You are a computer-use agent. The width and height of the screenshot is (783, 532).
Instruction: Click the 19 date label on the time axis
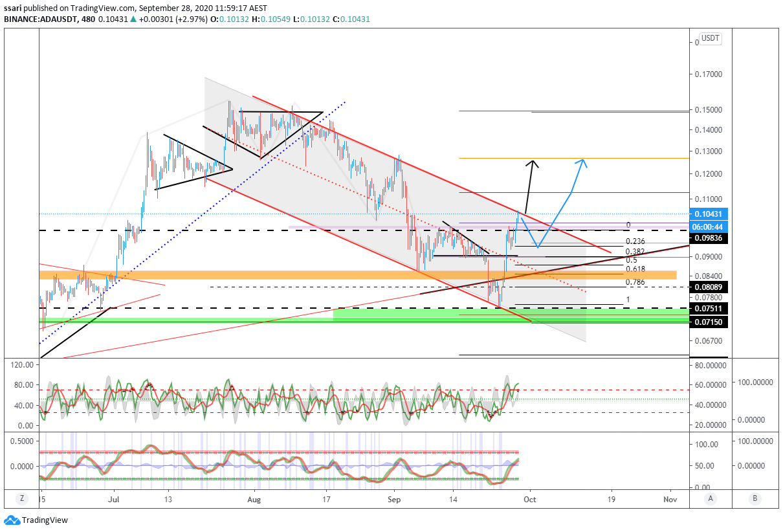pos(612,499)
